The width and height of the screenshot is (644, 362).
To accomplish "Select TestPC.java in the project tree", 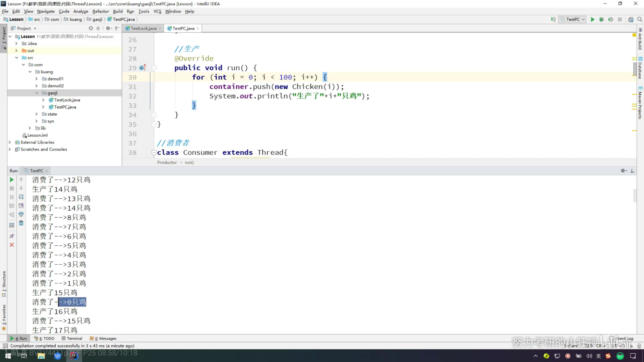I will 65,107.
